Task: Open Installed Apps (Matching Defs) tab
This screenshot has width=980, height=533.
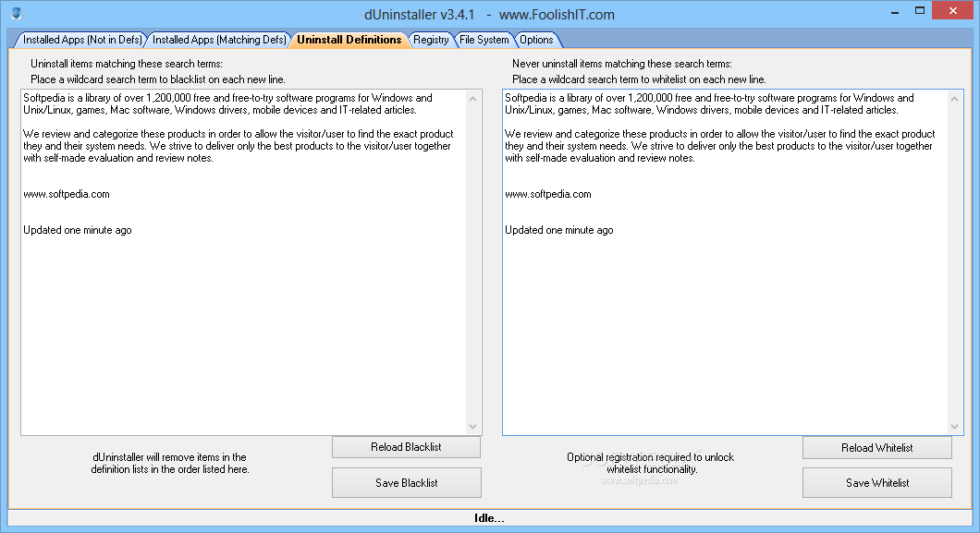Action: tap(219, 40)
